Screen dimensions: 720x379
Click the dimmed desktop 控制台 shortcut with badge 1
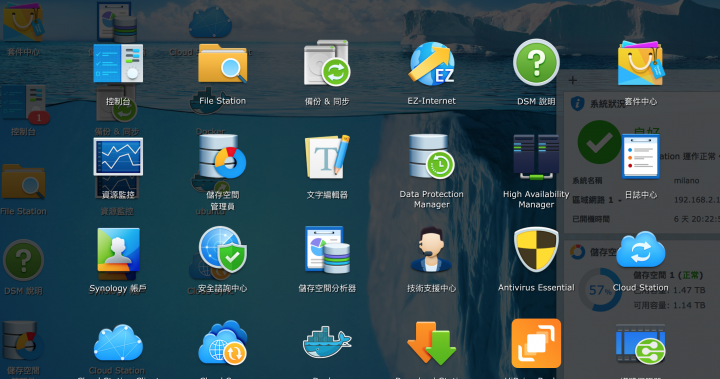pos(23,103)
